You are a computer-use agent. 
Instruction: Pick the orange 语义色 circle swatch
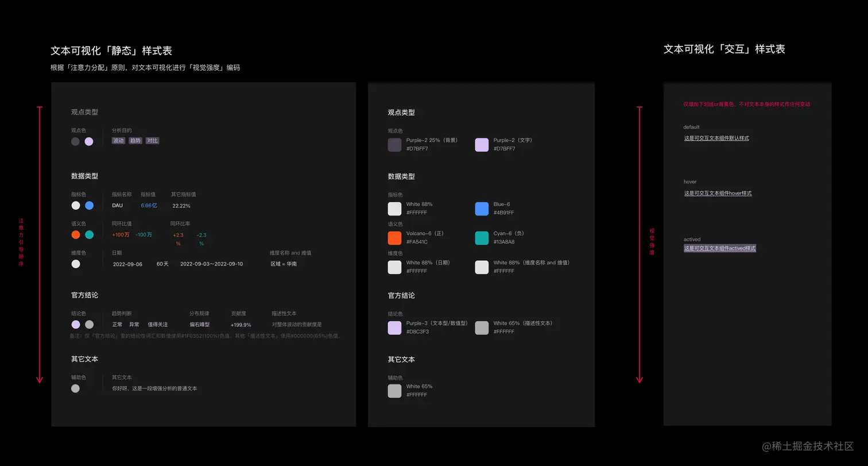[76, 234]
